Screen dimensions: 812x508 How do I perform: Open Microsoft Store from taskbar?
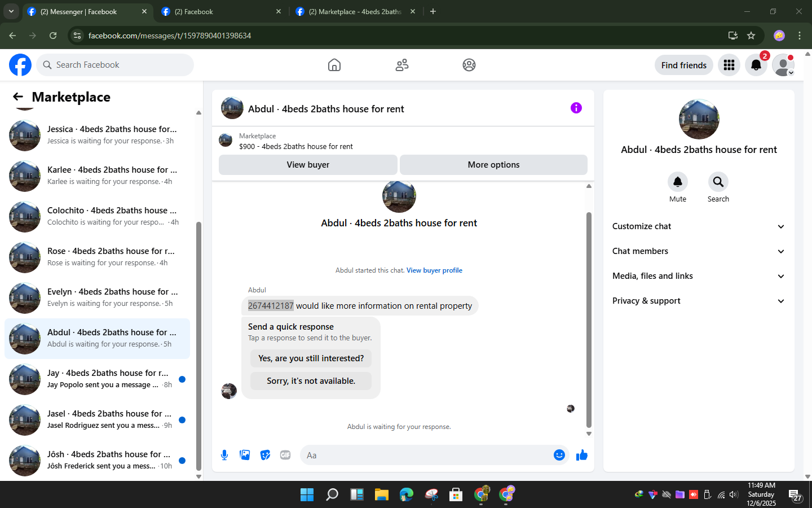pyautogui.click(x=456, y=494)
